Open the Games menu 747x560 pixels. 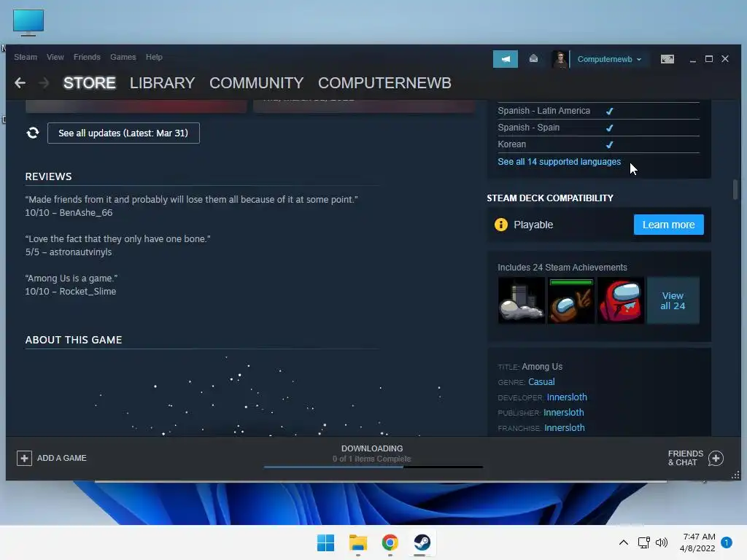click(x=123, y=57)
